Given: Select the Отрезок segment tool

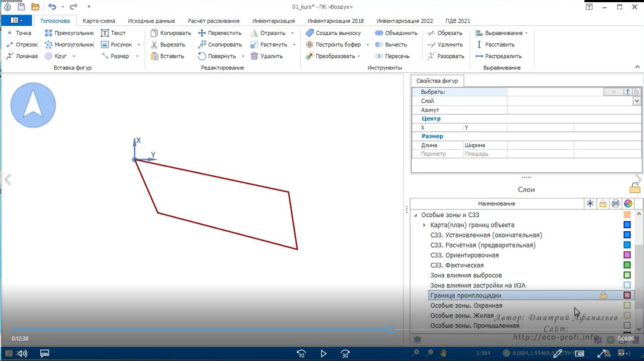Looking at the screenshot, I should 22,45.
